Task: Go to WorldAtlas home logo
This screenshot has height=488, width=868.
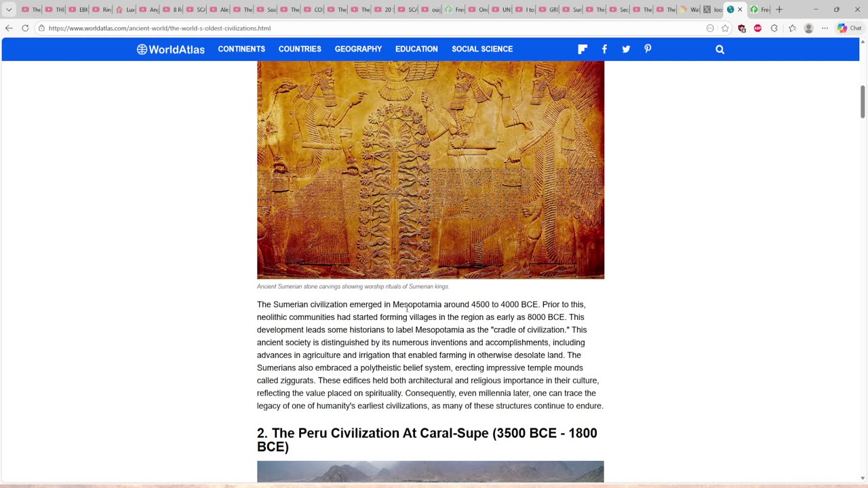Action: (170, 49)
